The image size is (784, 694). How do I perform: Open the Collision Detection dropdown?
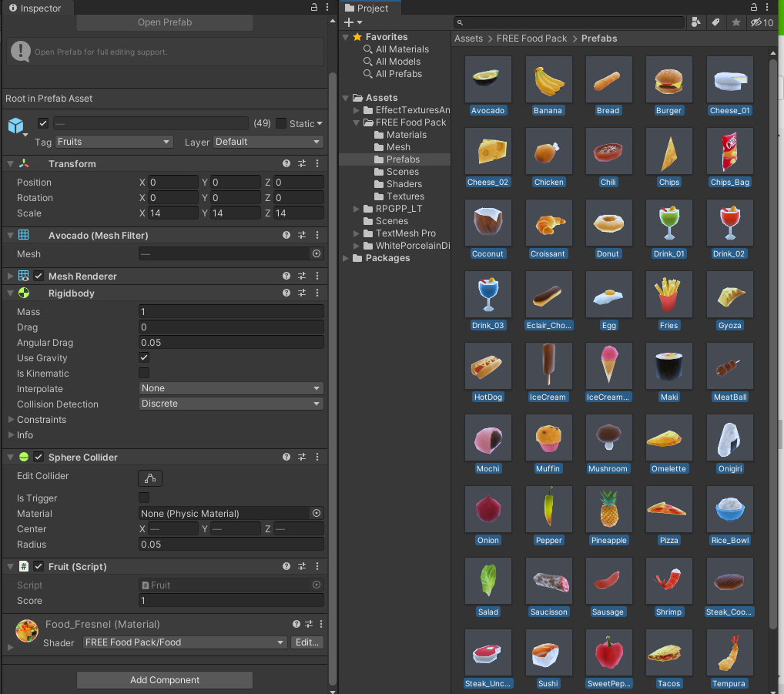[231, 404]
